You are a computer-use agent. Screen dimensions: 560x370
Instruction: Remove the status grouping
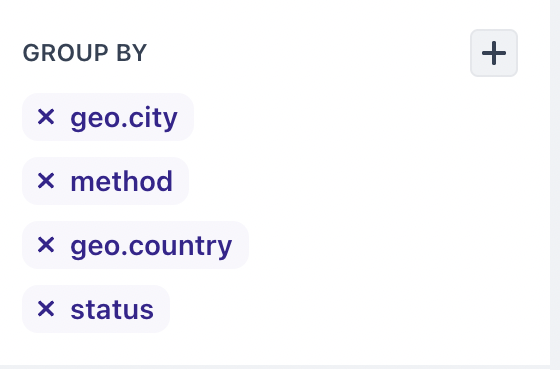coord(46,309)
